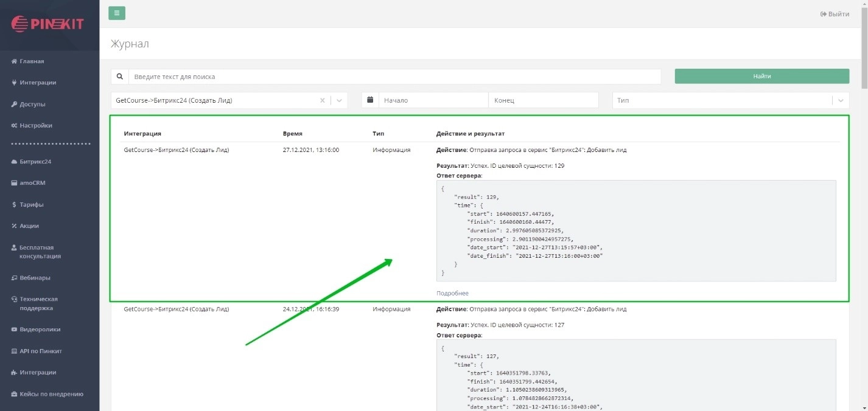The image size is (868, 411).
Task: Open the Подробнее details link
Action: (x=452, y=293)
